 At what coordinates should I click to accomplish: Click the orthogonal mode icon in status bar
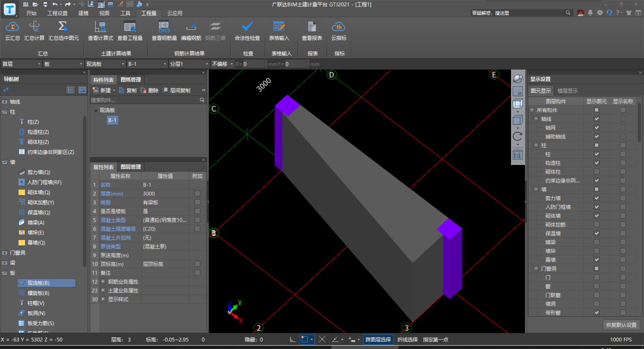(292, 340)
